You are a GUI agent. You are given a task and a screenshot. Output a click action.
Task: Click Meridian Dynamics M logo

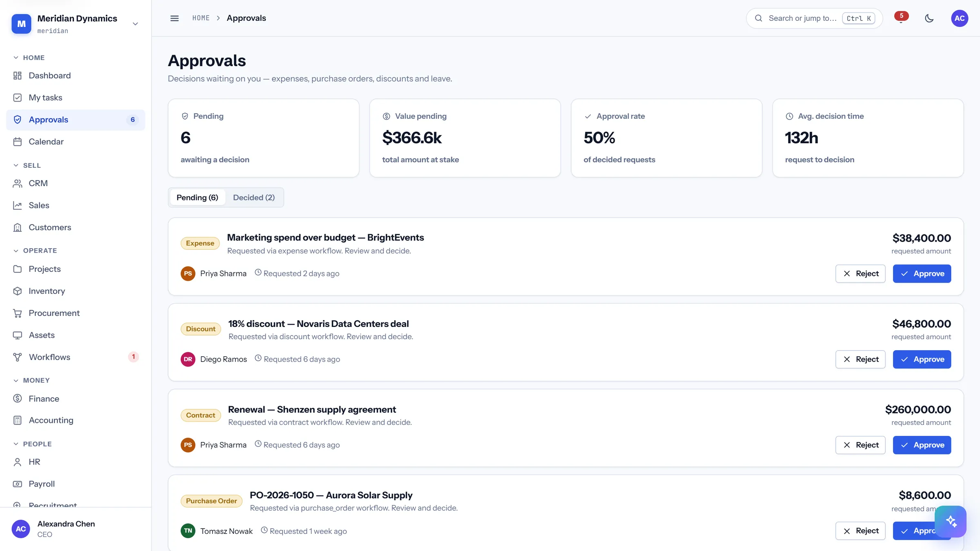click(21, 24)
